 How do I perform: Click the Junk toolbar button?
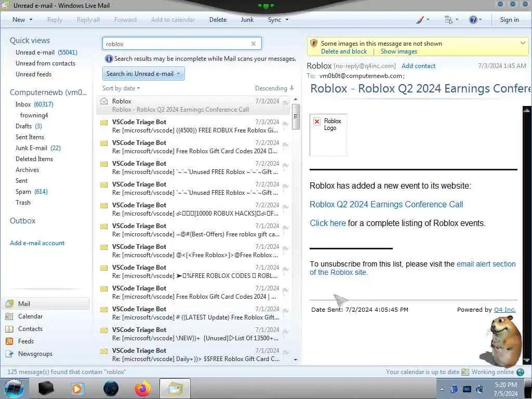click(247, 20)
